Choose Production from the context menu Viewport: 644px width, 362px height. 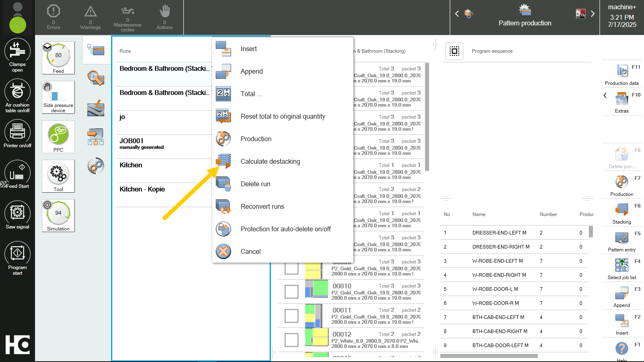click(283, 139)
